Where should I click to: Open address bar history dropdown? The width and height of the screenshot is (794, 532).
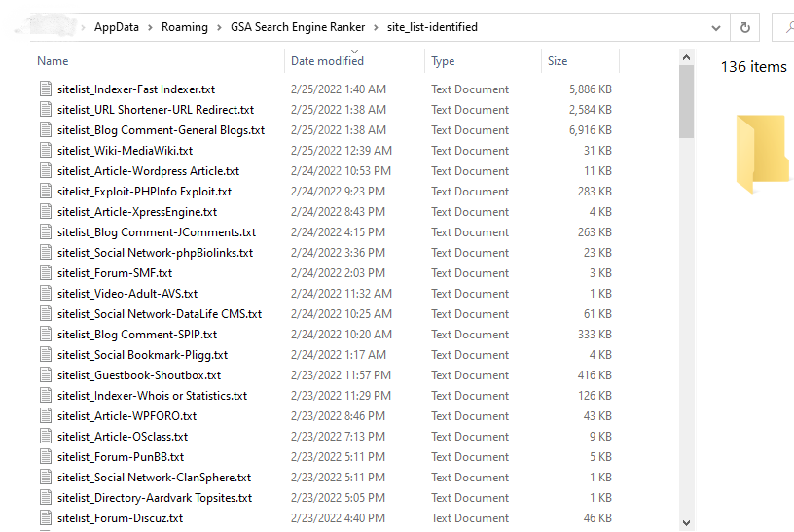[716, 28]
